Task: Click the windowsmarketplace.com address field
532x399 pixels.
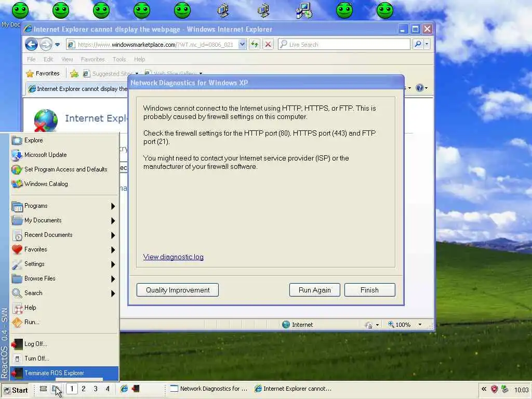Action: point(156,45)
